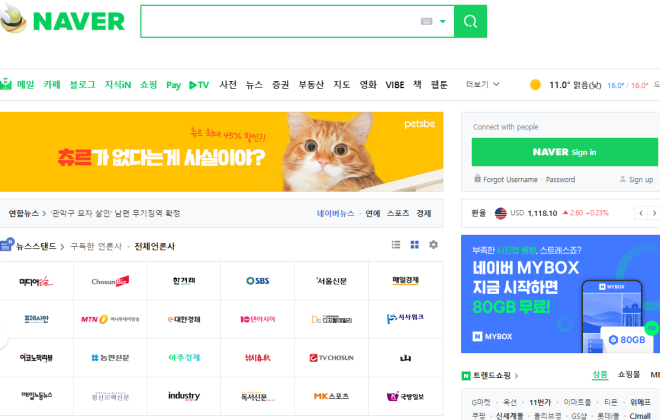
Task: Open the petsbe cat banner ad
Action: point(221,152)
